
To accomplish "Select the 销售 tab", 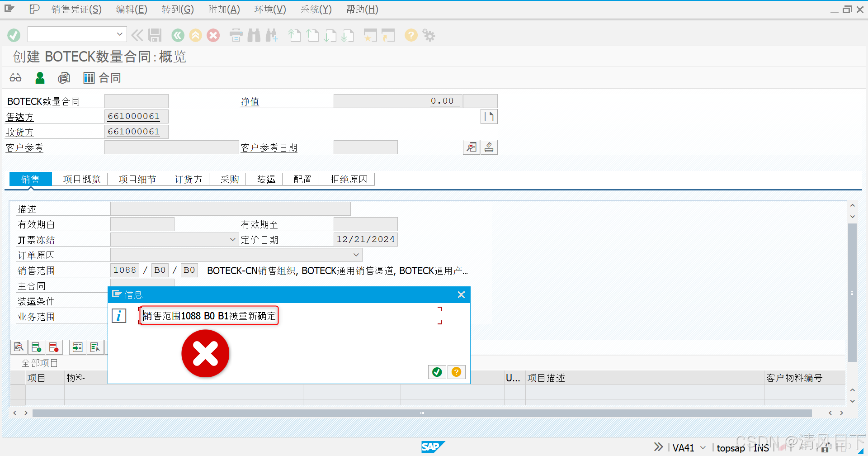I will click(x=30, y=180).
